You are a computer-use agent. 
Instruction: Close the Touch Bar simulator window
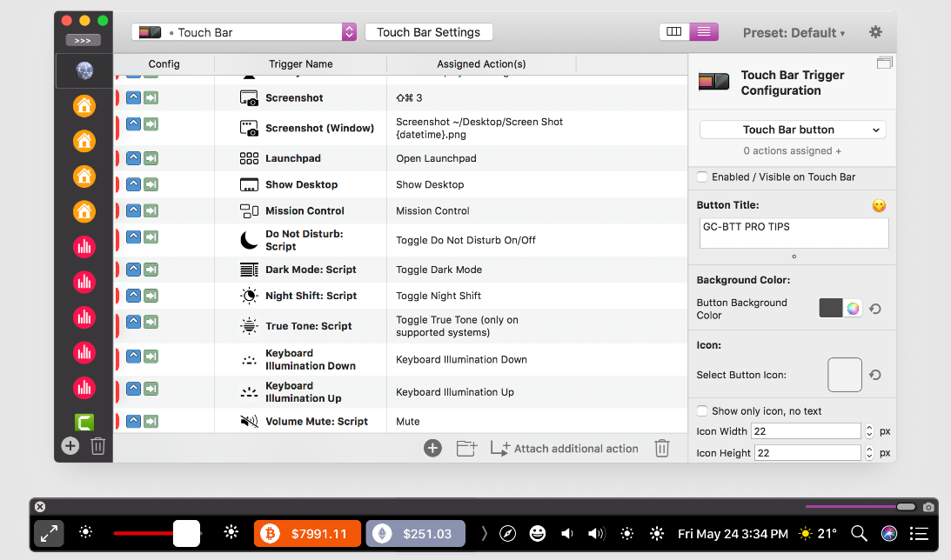pyautogui.click(x=40, y=507)
